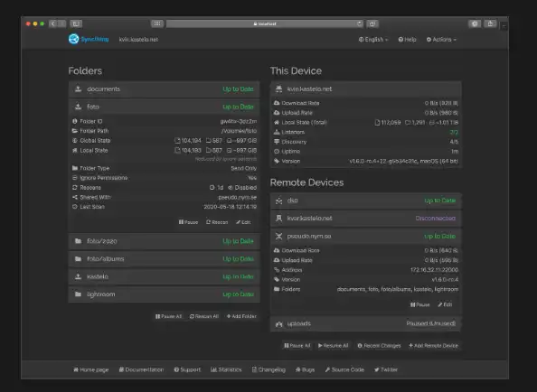The height and width of the screenshot is (392, 537).
Task: Expand the paused uploads device
Action: coord(366,323)
